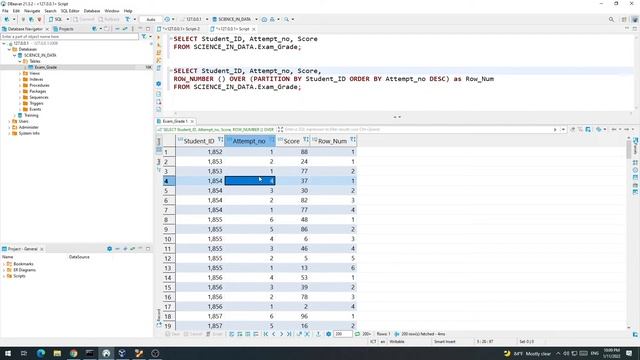The width and height of the screenshot is (640, 360).
Task: Open the new SQL script button
Action: (56, 19)
